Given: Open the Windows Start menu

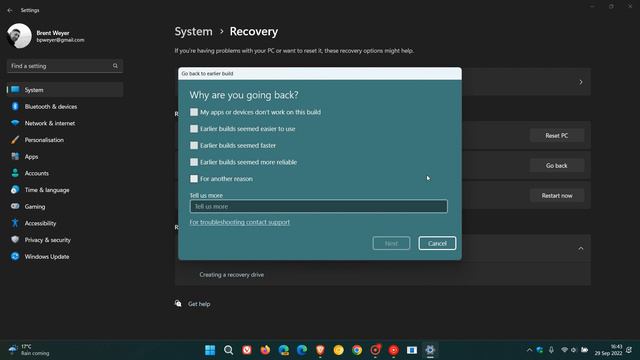Looking at the screenshot, I should coord(210,350).
